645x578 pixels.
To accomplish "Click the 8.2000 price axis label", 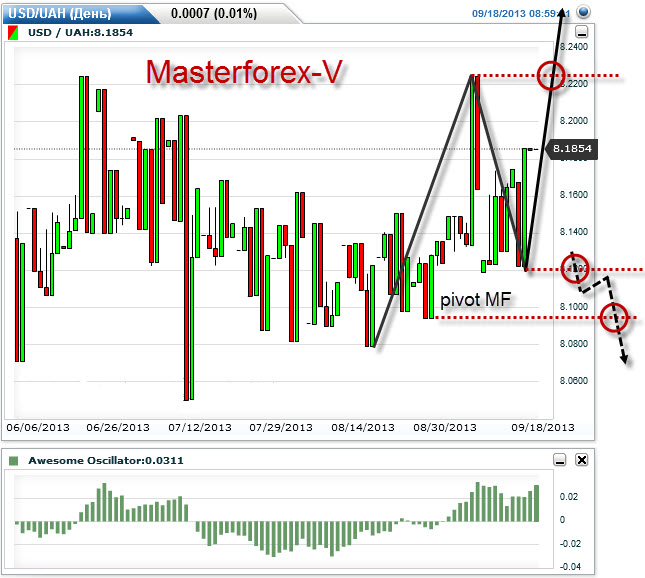I will (x=574, y=121).
